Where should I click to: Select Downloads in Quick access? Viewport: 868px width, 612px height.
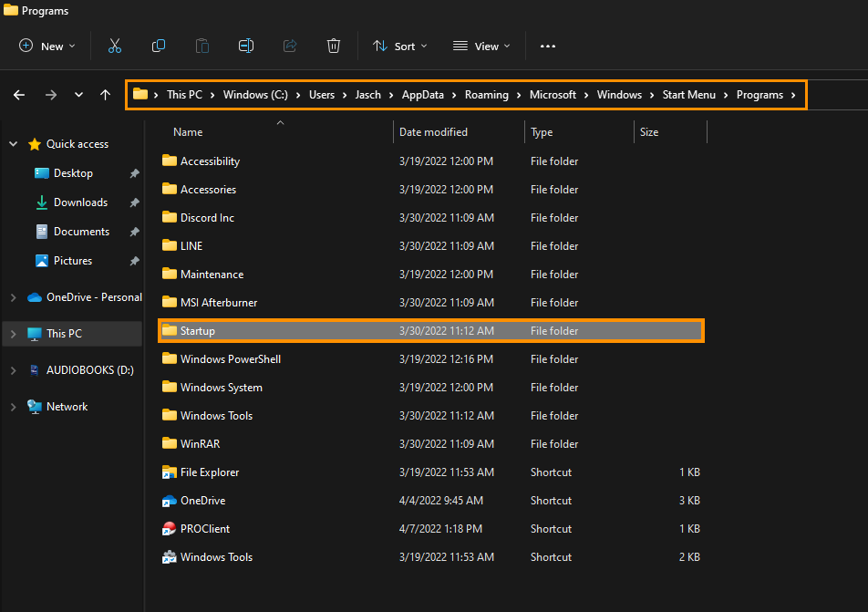click(80, 202)
